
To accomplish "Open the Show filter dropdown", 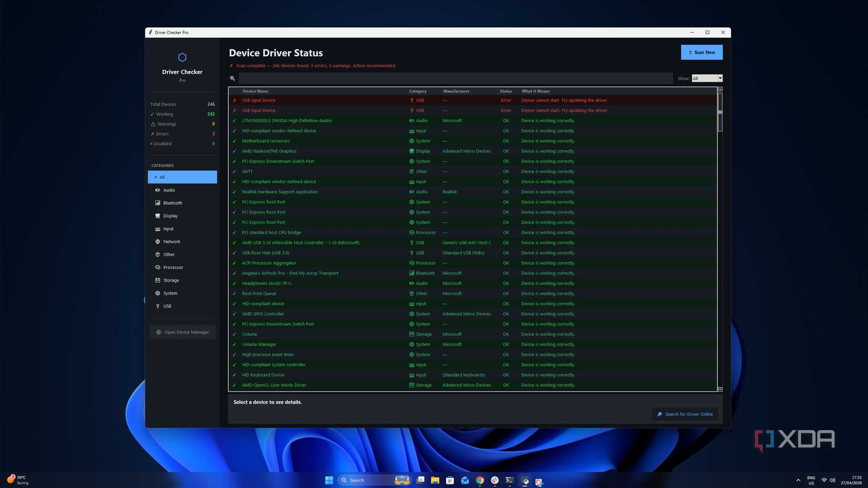I will click(x=707, y=78).
